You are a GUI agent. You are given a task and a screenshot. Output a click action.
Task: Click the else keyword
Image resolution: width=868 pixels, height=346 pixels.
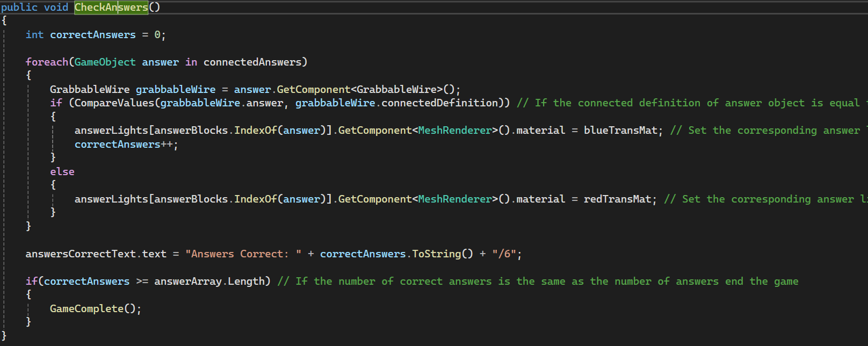pyautogui.click(x=62, y=172)
